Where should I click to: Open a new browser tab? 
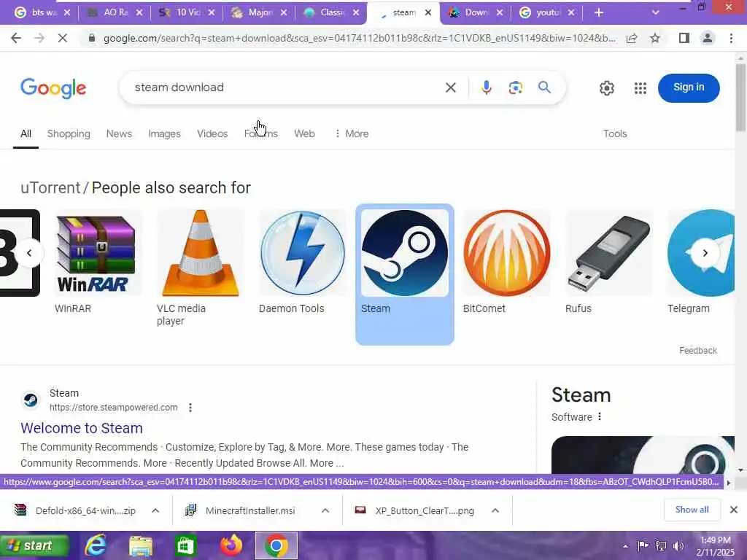599,13
